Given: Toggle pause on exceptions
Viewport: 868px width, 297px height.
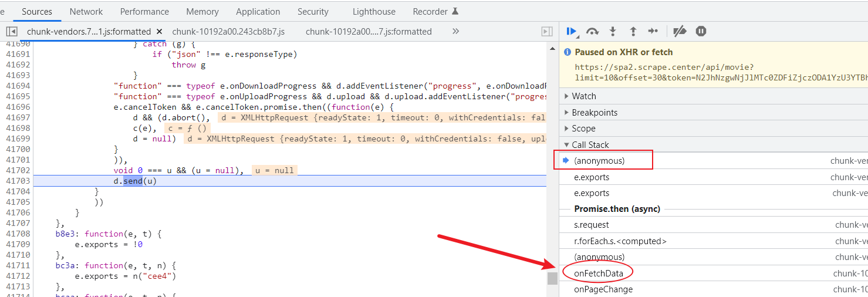Looking at the screenshot, I should [701, 32].
